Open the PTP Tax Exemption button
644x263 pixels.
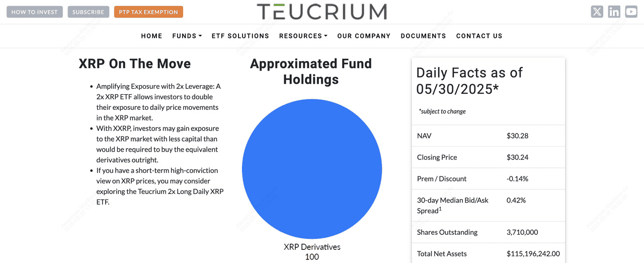tap(148, 12)
